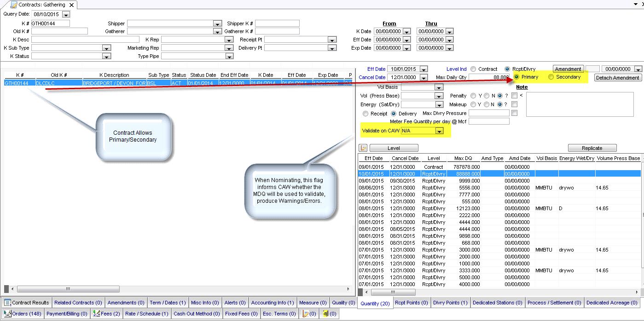Click the Max Daily Qty input field
The height and width of the screenshot is (321, 644).
point(488,77)
